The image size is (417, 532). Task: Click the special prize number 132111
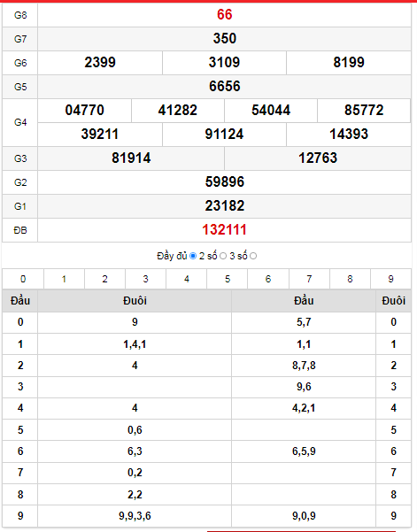click(224, 229)
